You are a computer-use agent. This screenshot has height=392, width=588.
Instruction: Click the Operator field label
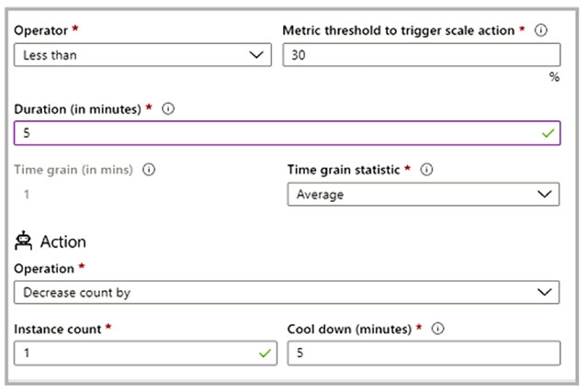point(41,30)
